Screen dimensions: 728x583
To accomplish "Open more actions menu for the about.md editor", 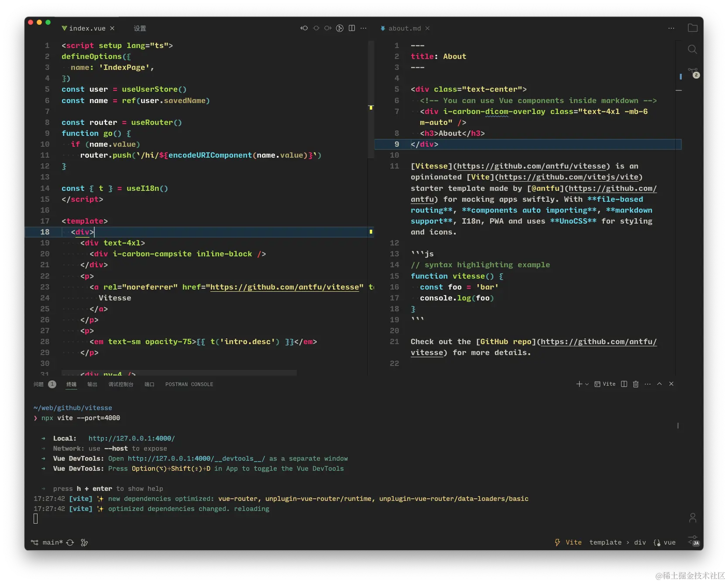I will tap(671, 28).
